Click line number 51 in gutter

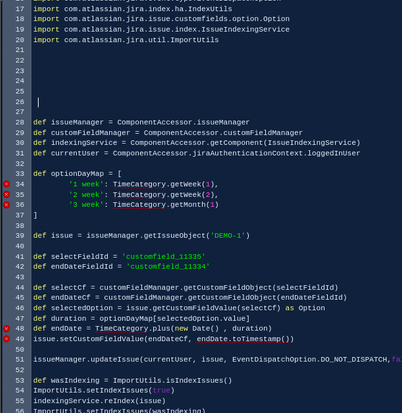[x=20, y=360]
